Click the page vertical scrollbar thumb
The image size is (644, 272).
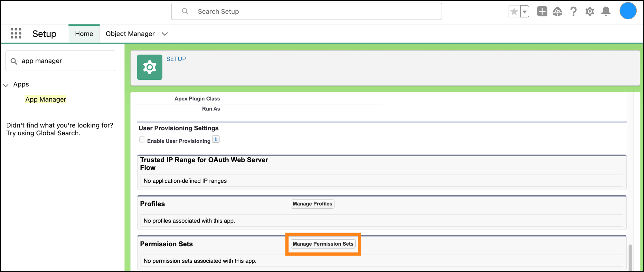click(630, 258)
